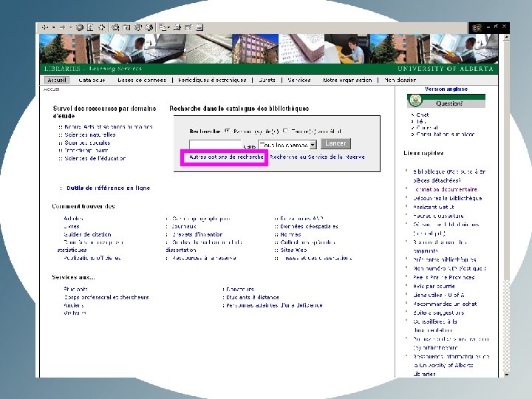Open 'Sciences de l'éducation' subject link

95,158
